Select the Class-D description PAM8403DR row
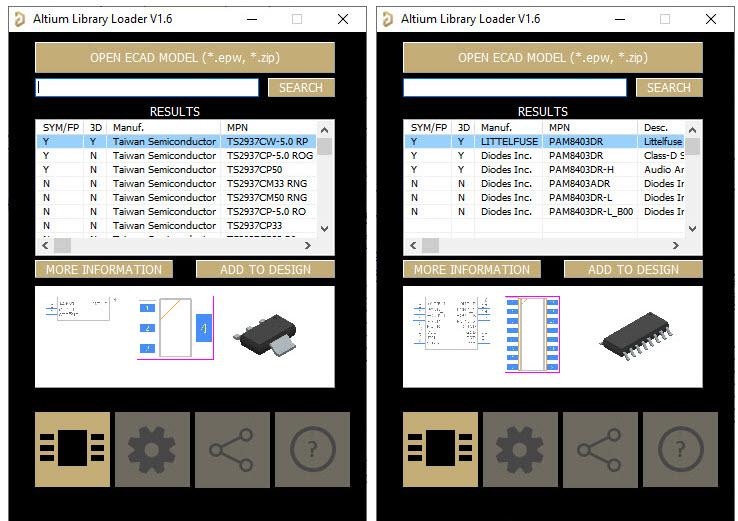This screenshot has height=521, width=738. 544,155
